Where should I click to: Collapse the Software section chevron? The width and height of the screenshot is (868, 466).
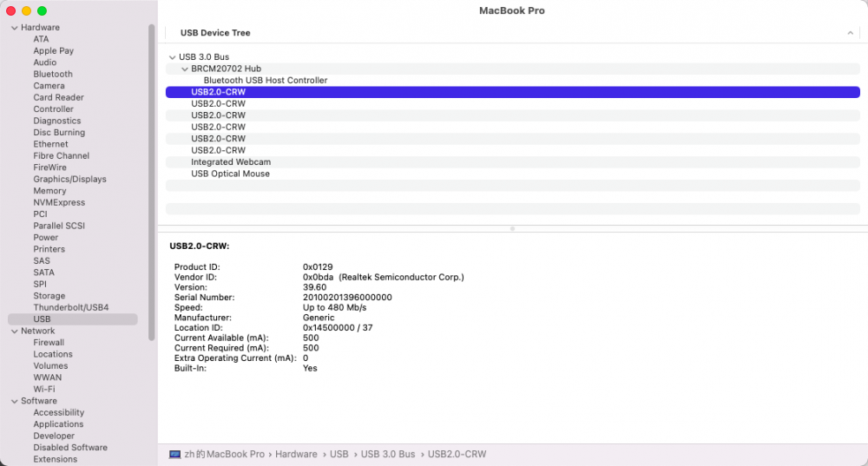pyautogui.click(x=15, y=401)
